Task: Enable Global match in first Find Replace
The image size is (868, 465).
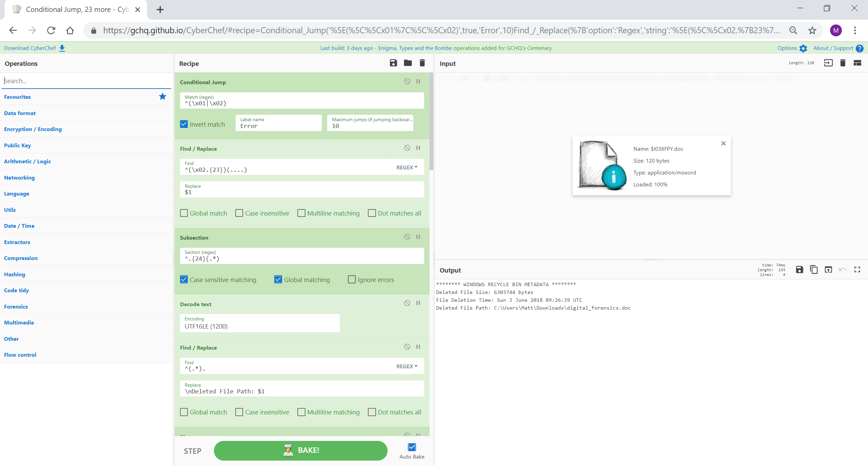Action: [x=184, y=213]
